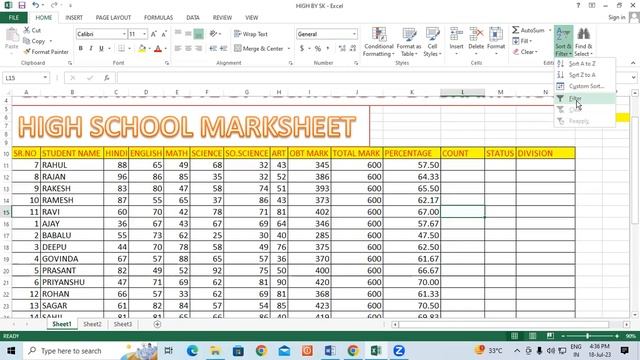The height and width of the screenshot is (360, 640).
Task: Click the Format Painter brush
Action: point(27,52)
